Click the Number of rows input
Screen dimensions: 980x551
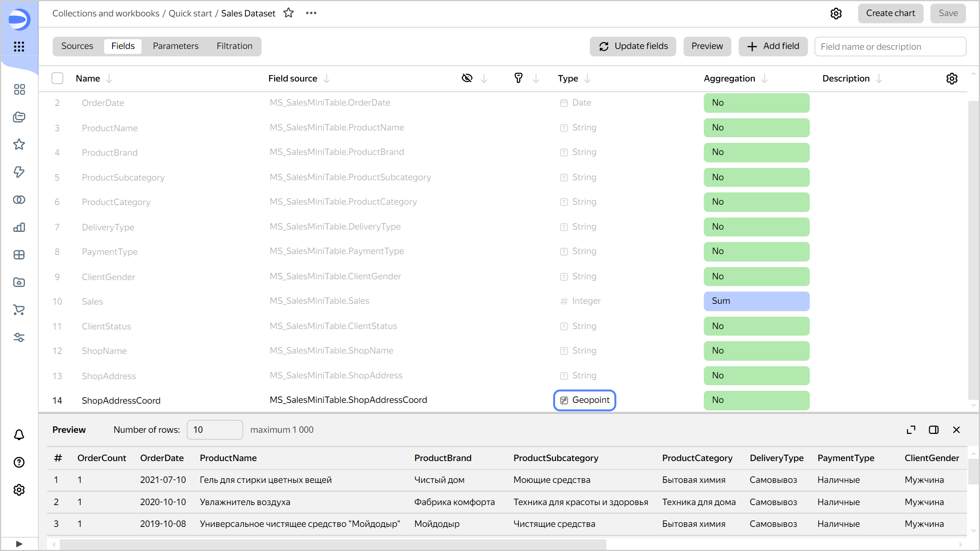tap(214, 430)
